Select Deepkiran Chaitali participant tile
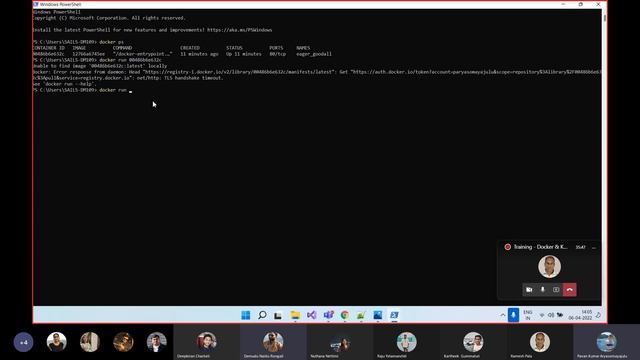This screenshot has width=640, height=360. tap(207, 342)
